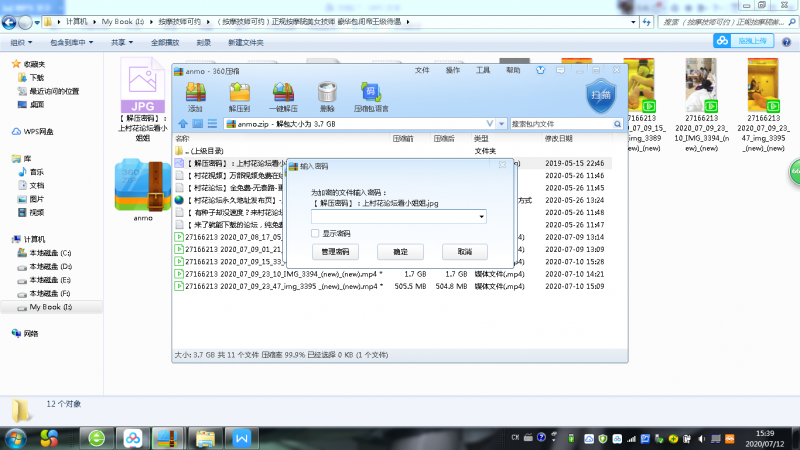Switch to list view icon in 360压缩
Screen dimensions: 800x450
pyautogui.click(x=212, y=124)
